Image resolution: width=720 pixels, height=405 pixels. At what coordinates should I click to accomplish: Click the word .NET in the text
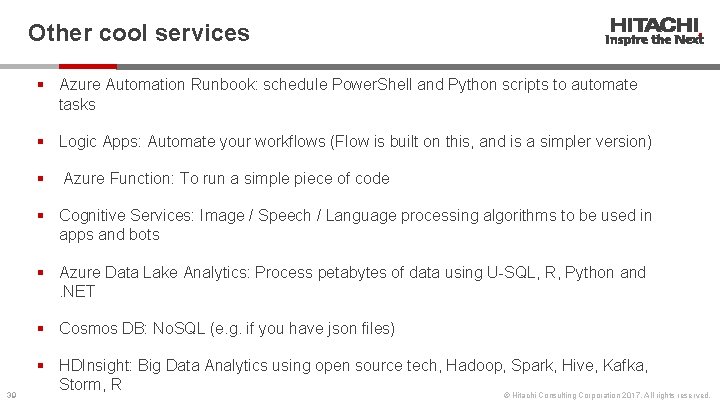click(x=77, y=291)
